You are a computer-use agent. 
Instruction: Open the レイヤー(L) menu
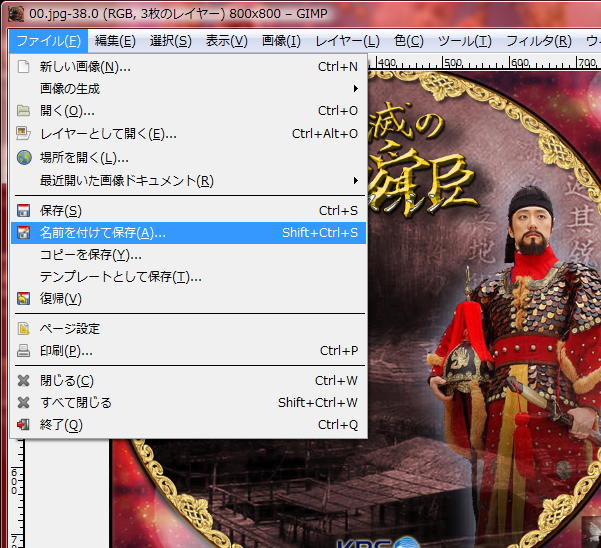click(347, 41)
